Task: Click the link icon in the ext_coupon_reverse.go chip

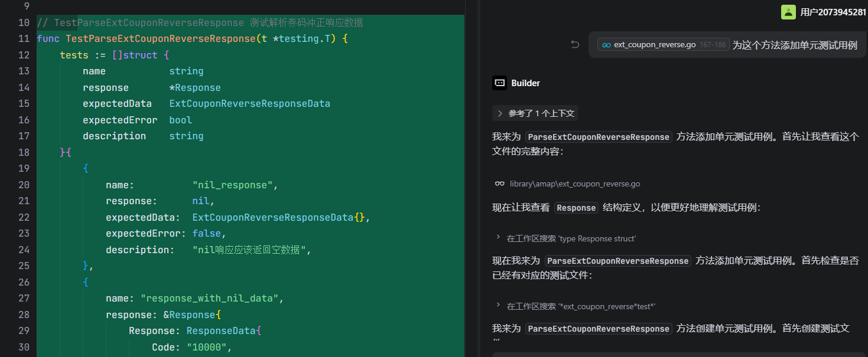Action: point(606,45)
